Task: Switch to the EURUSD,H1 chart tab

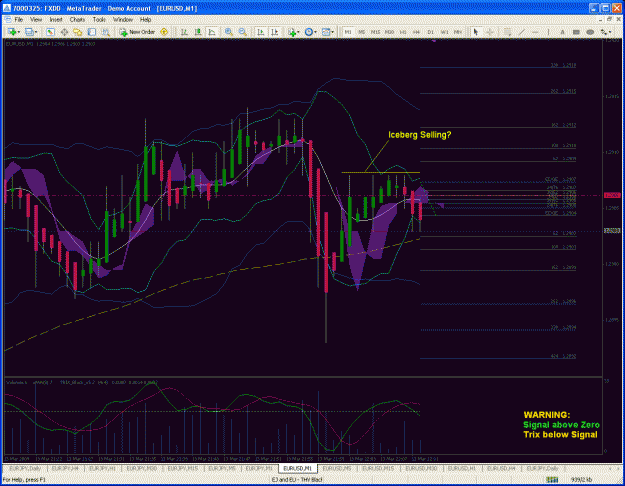Action: pos(462,468)
